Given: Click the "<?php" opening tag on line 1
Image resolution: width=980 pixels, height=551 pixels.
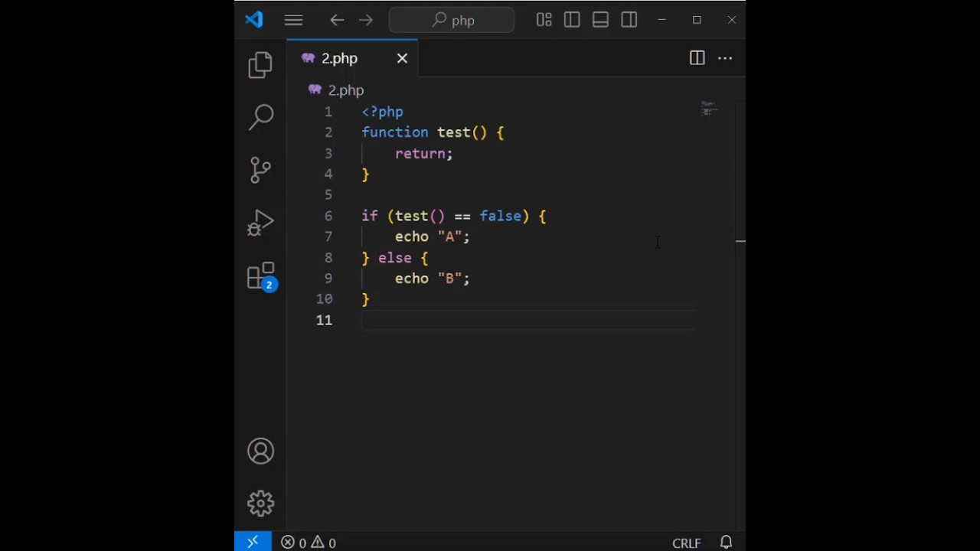Looking at the screenshot, I should point(383,112).
